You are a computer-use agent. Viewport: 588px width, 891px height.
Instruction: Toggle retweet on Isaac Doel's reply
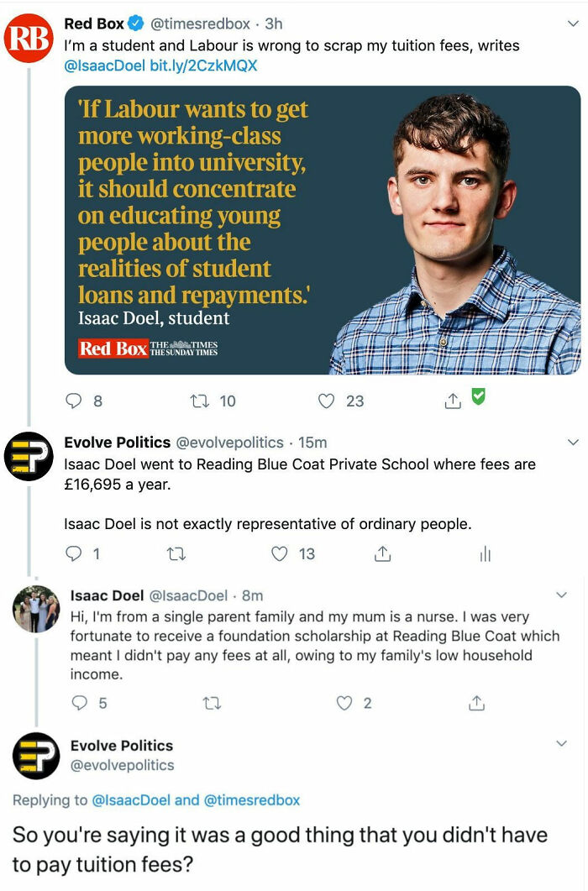pos(213,703)
